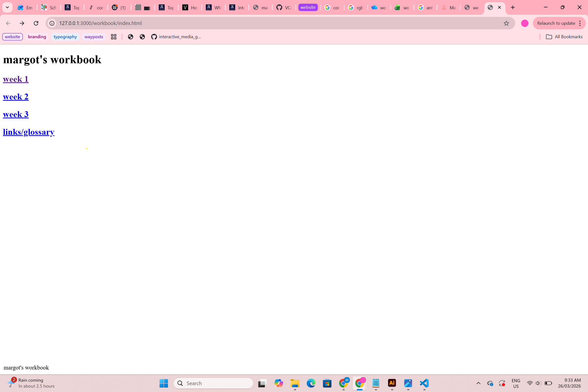Launch Adobe Illustrator from taskbar
Viewport: 588px width, 392px height.
392,383
